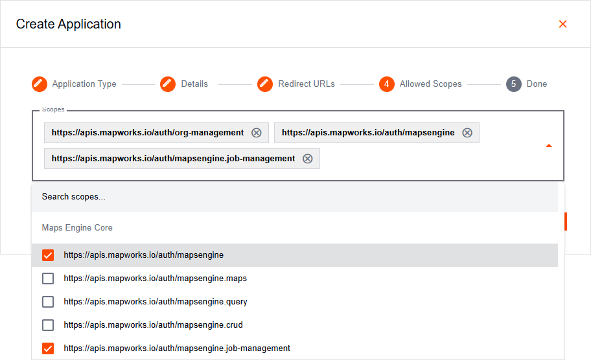Uncheck the mapsengine scope checkbox
The width and height of the screenshot is (591, 364).
click(48, 255)
